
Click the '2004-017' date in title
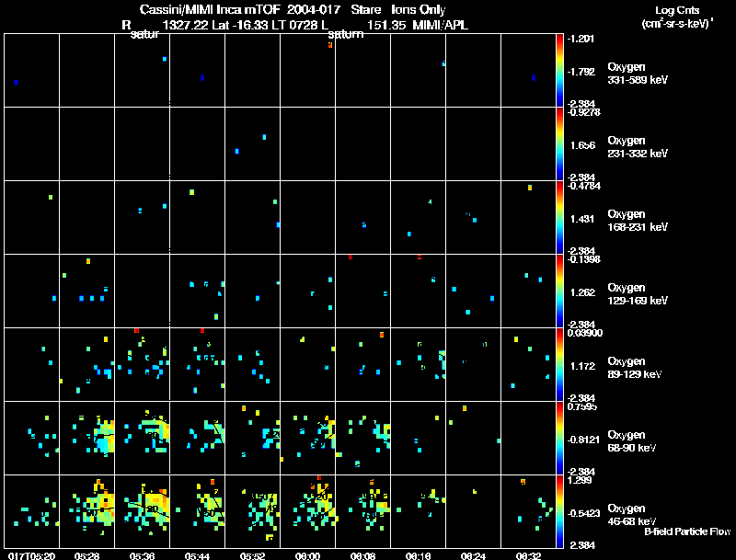coord(313,10)
